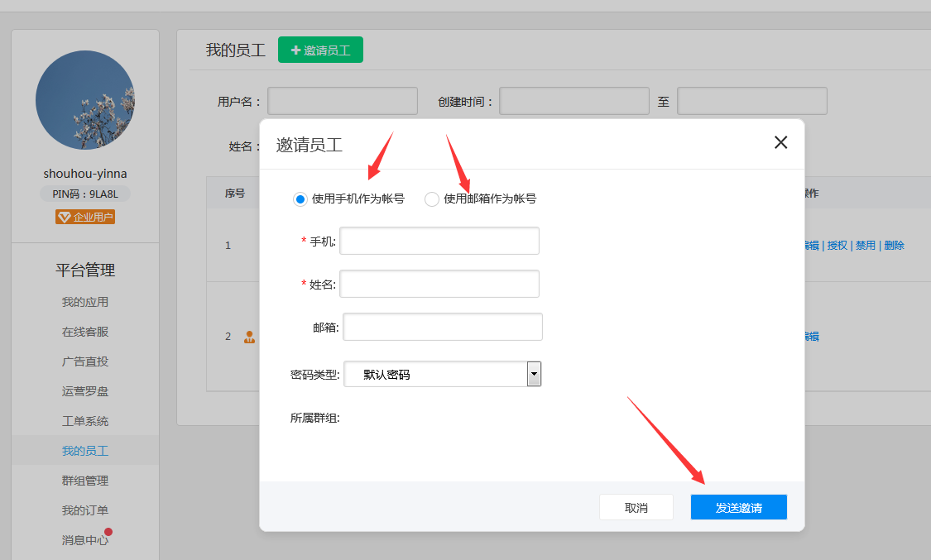
Task: Click 授权 link in first row
Action: pos(837,246)
